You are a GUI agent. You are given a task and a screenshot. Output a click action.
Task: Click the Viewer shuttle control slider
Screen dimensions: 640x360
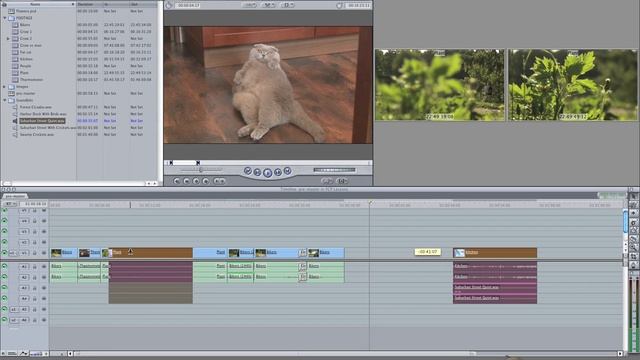point(201,170)
